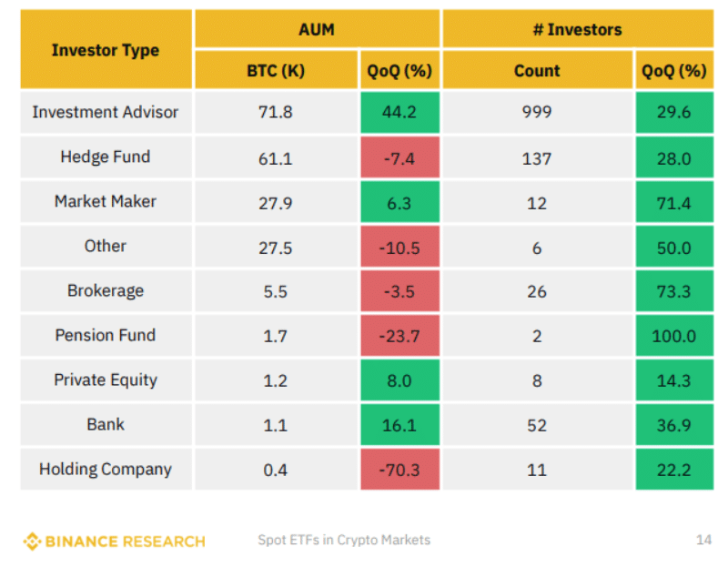Select the AUM group header

317,29
